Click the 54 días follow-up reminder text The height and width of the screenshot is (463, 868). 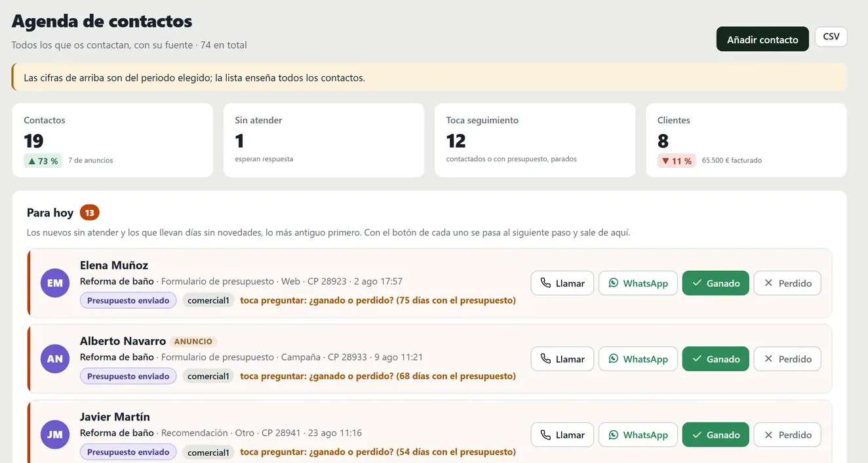click(378, 452)
